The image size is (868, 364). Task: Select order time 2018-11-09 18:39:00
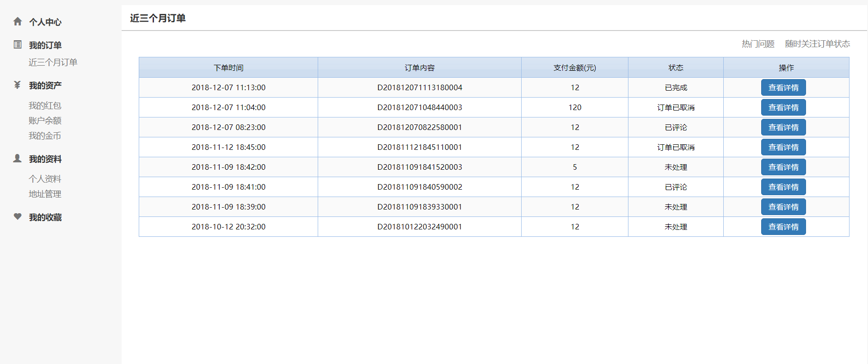click(228, 207)
